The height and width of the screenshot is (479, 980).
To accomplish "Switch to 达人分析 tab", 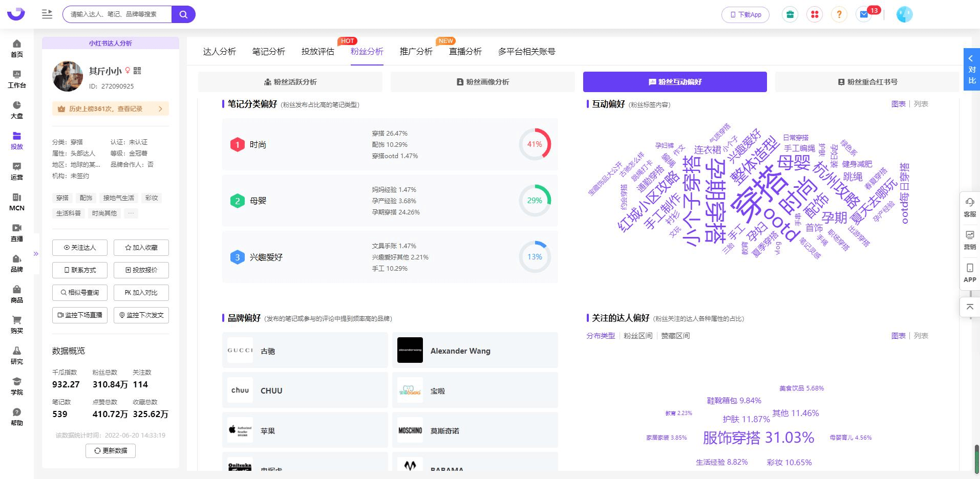I will (x=219, y=52).
